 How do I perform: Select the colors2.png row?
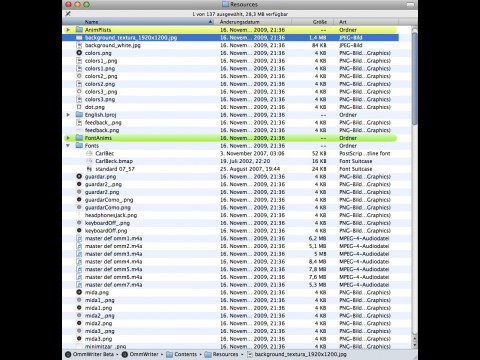pyautogui.click(x=230, y=84)
